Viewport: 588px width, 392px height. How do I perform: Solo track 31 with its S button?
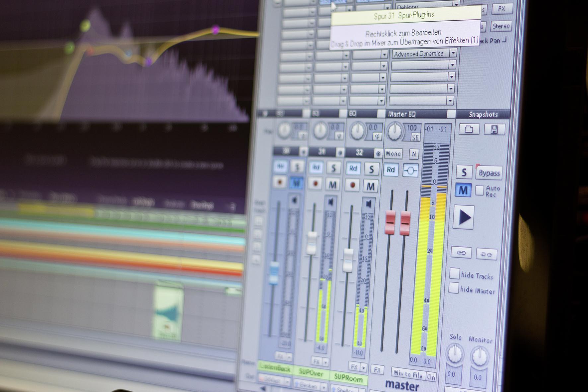click(333, 168)
